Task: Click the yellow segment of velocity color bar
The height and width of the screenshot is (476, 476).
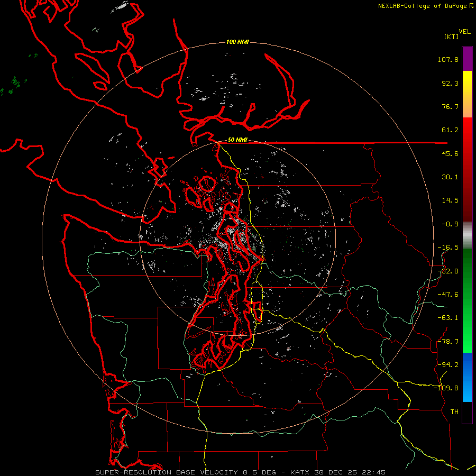Action: (x=467, y=94)
